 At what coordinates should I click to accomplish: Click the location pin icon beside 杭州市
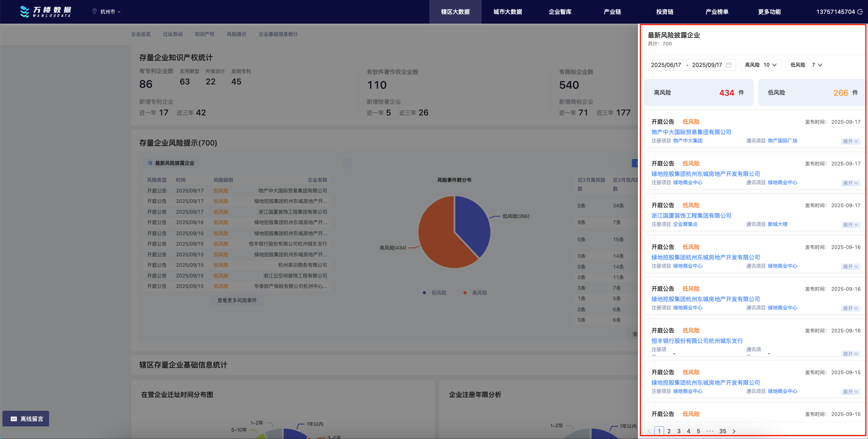pos(94,11)
